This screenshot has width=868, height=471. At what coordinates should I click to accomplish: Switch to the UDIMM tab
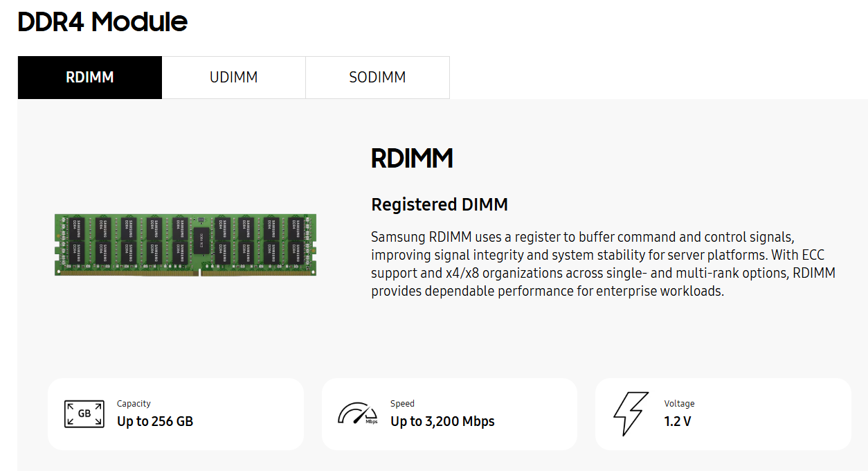(234, 78)
